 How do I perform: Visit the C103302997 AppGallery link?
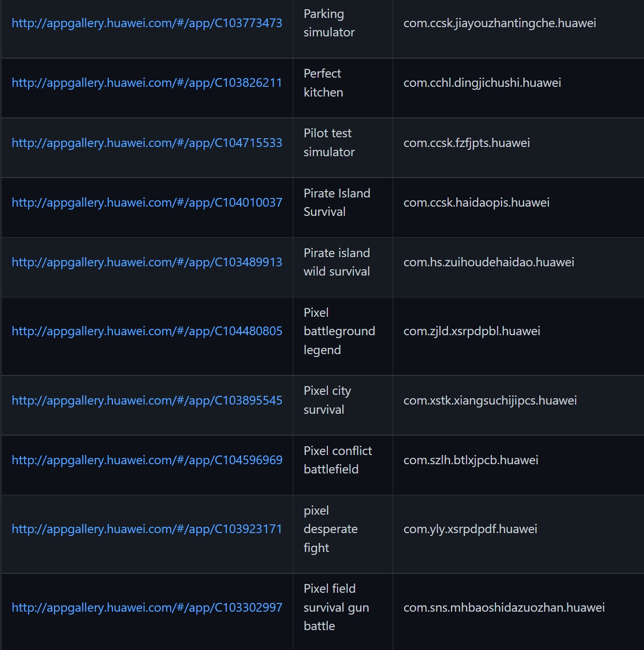146,607
